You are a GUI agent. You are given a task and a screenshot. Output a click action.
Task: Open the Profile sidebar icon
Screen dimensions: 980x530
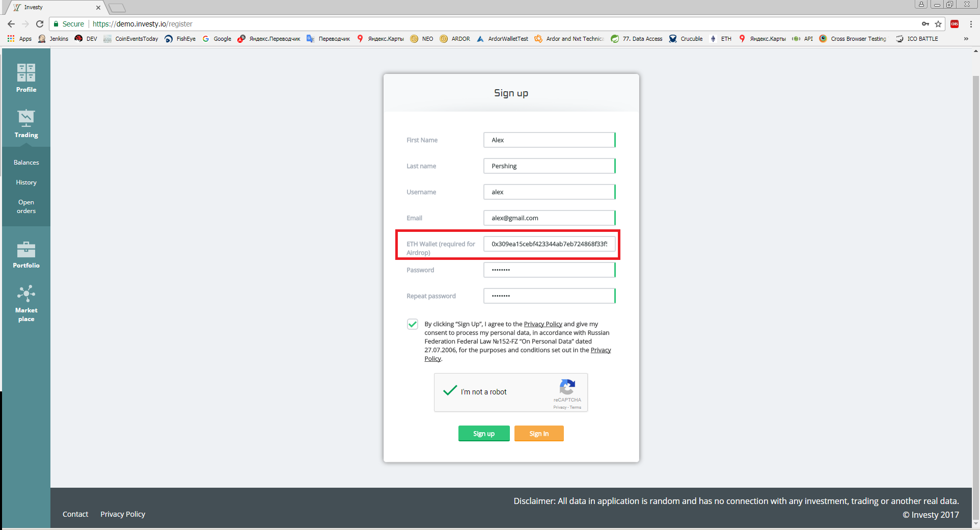(26, 77)
